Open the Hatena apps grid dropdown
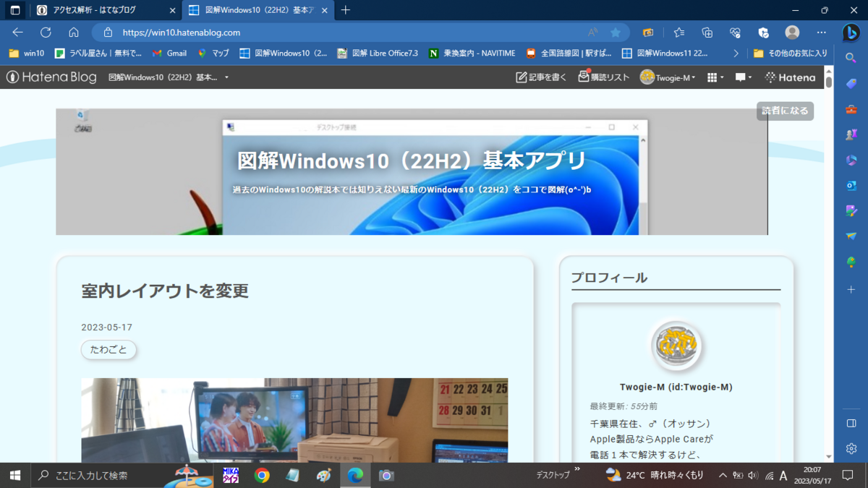 (x=713, y=77)
